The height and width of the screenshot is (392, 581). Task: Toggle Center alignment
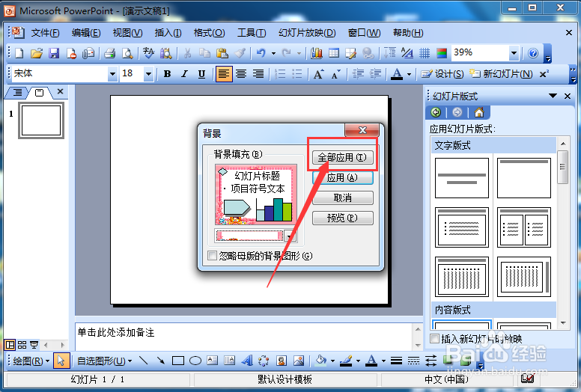pos(241,74)
